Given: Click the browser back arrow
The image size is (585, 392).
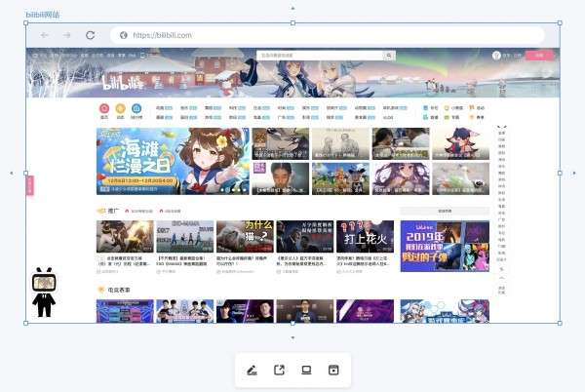Looking at the screenshot, I should [x=45, y=35].
